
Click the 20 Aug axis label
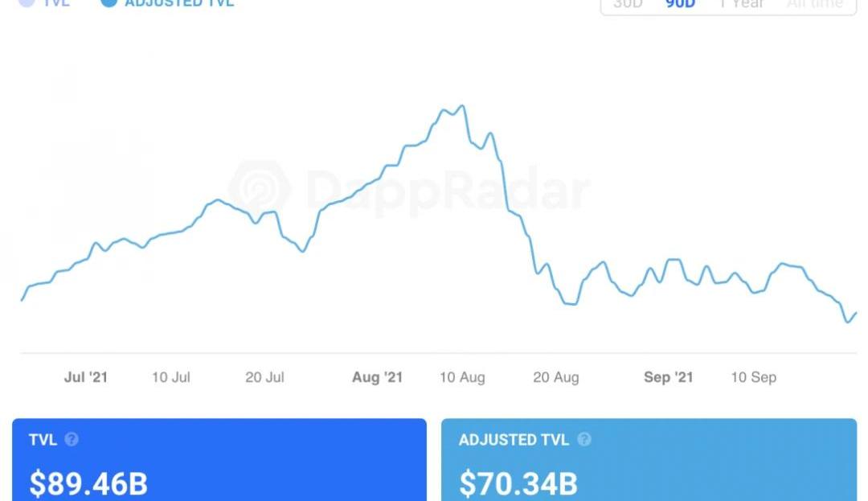pos(556,377)
